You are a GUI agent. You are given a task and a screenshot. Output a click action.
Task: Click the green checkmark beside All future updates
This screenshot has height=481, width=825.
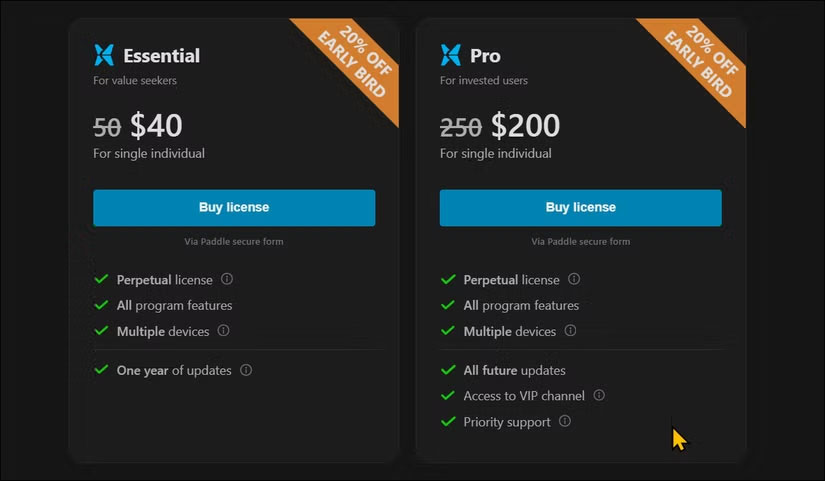(448, 370)
